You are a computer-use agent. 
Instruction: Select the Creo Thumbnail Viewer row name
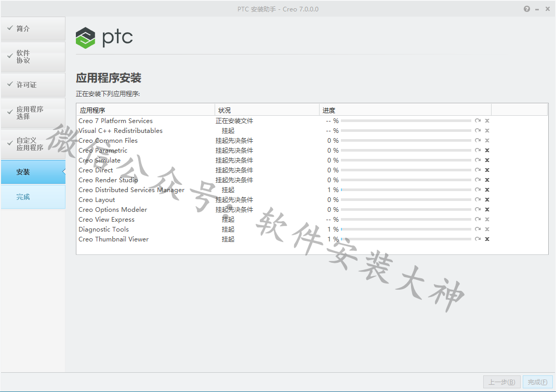tap(113, 239)
